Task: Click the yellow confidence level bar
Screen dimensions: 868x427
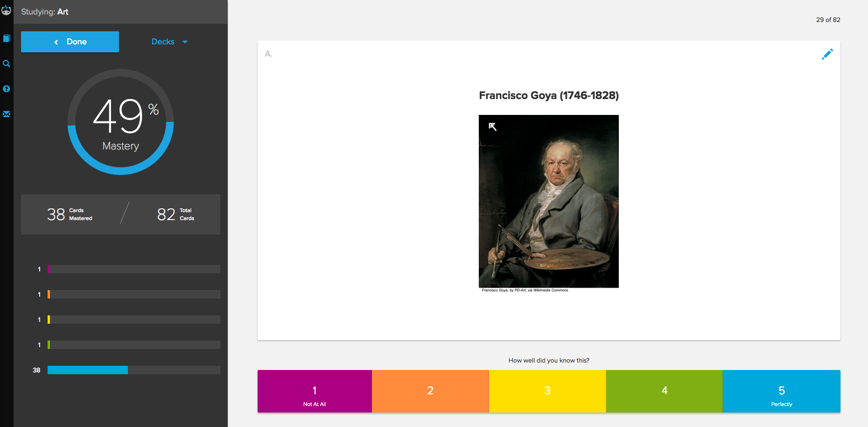Action: (134, 320)
